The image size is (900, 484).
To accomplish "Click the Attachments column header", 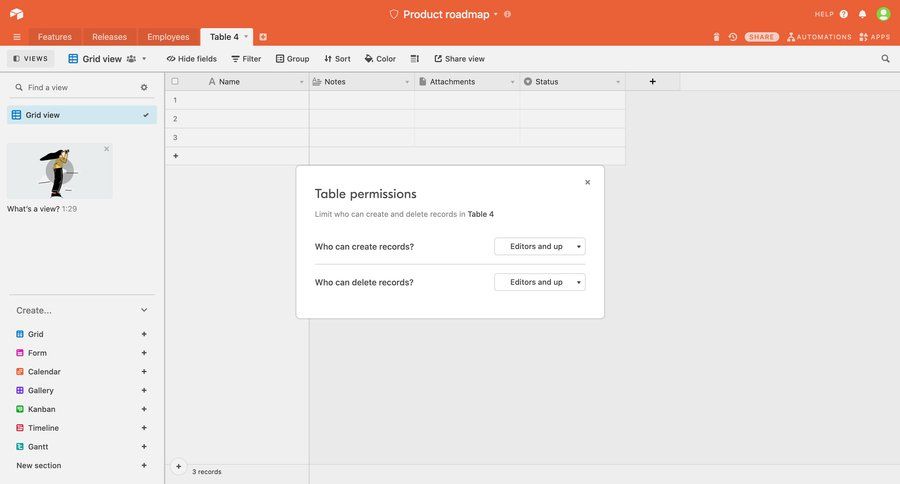I will pos(467,82).
